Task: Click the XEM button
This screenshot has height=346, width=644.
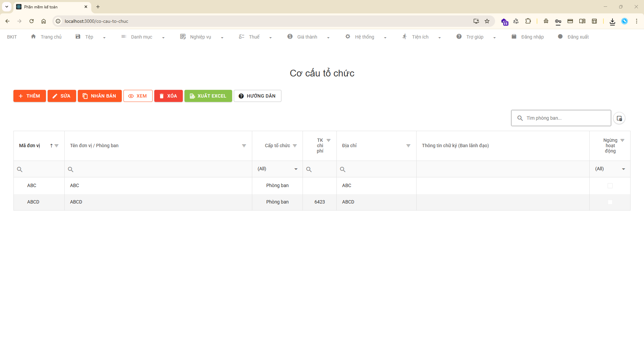Action: tap(138, 96)
